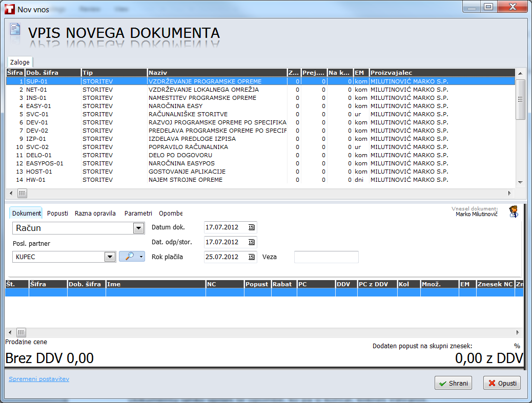532x403 pixels.
Task: Select row GOSTOVANJE APLIKACIJE
Action: (x=260, y=172)
